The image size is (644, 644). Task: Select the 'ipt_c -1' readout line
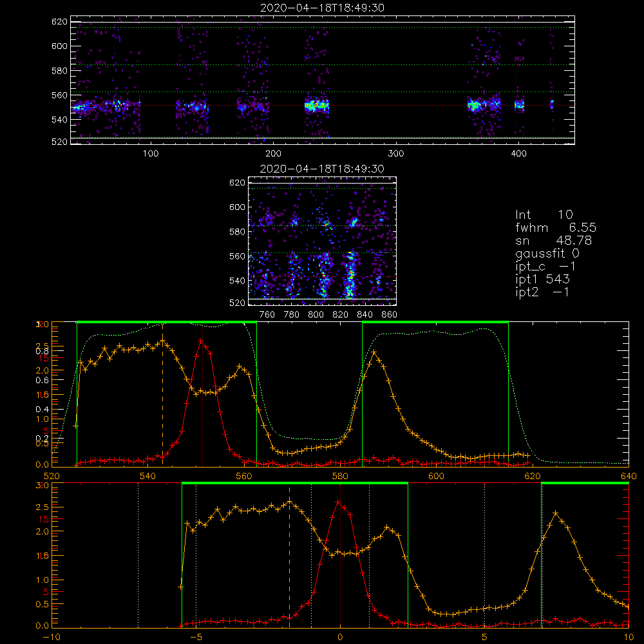(x=545, y=267)
